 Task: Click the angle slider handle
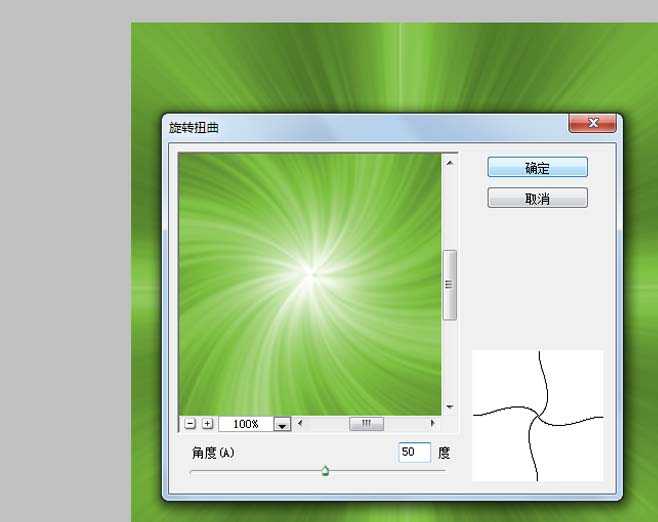325,471
